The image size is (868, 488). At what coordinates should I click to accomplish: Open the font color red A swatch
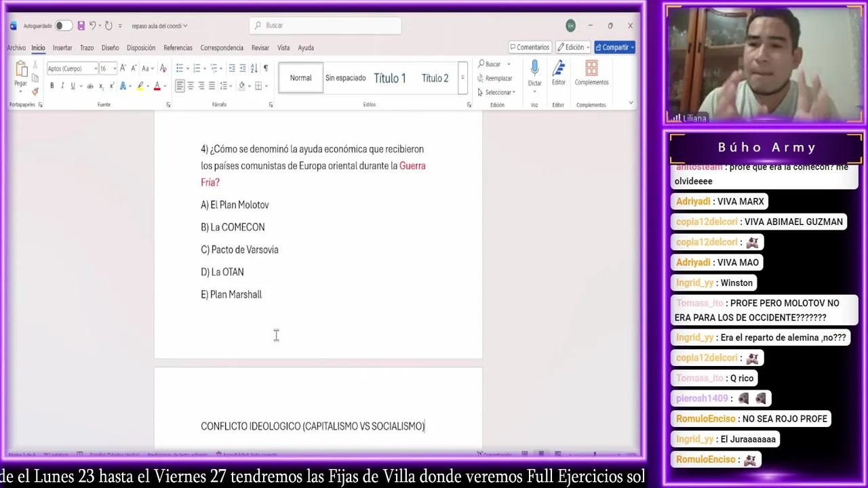[x=157, y=86]
